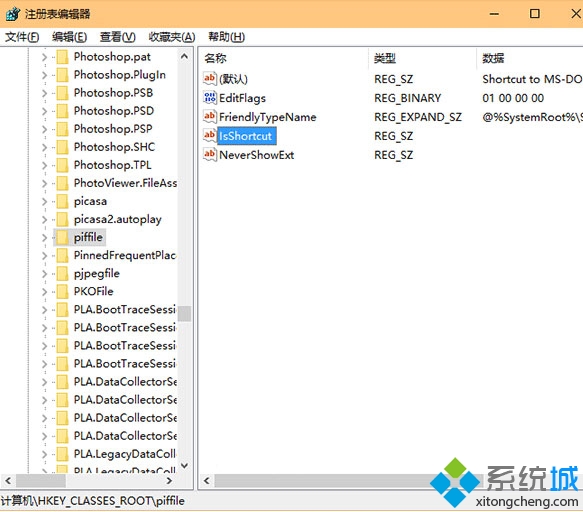The image size is (583, 512).
Task: Click the folder icon next to picasa2.autoplay
Action: tap(62, 219)
